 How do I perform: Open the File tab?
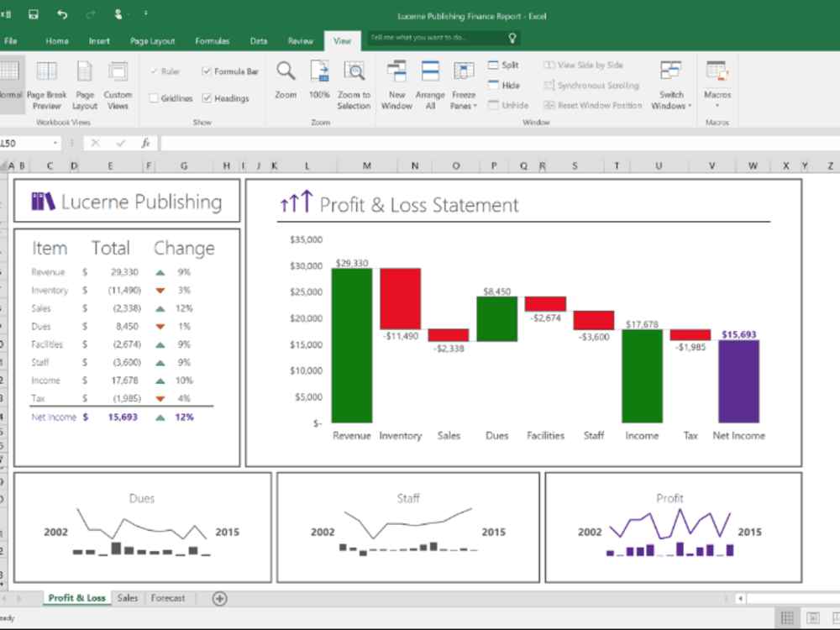[11, 40]
